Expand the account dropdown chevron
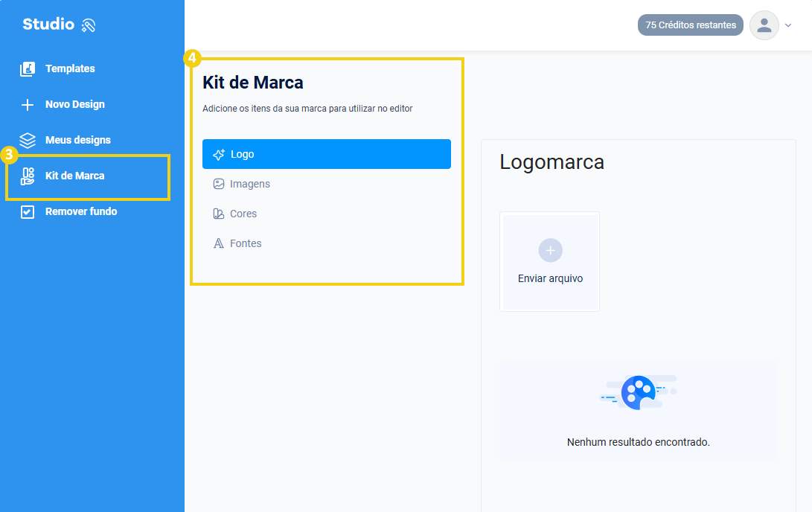Screen dimensions: 812x512 [788, 25]
